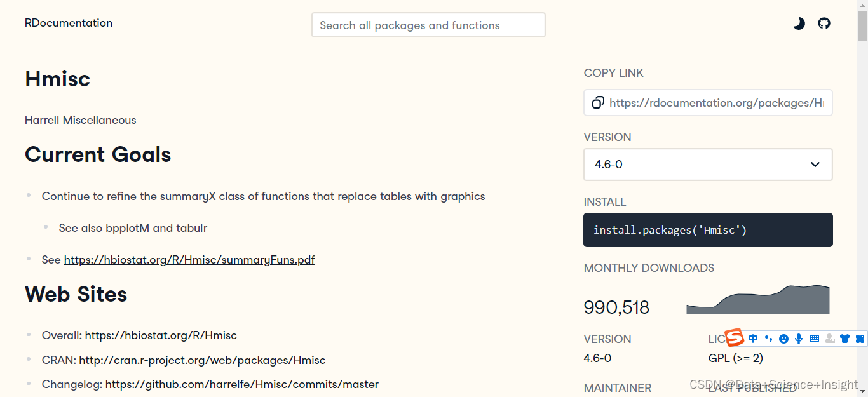Click the Sogou input method logo

click(x=735, y=338)
